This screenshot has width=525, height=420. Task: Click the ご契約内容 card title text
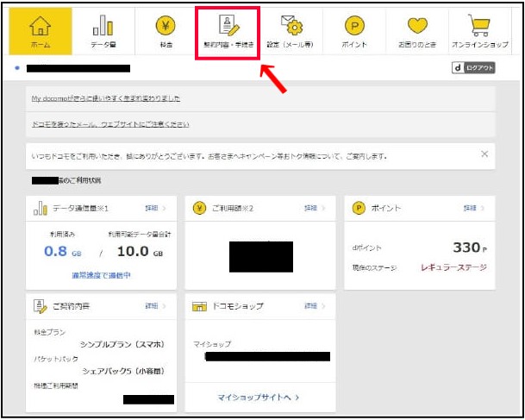tap(71, 306)
